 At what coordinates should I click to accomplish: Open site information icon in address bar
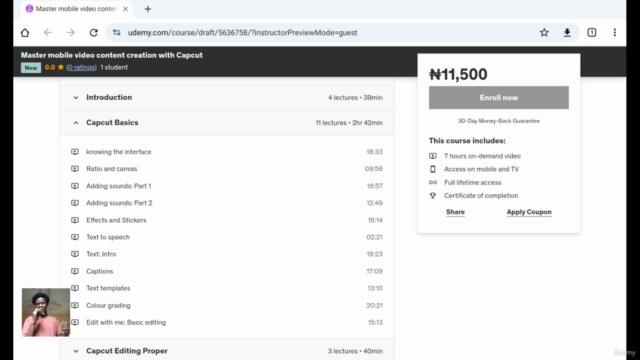point(117,33)
